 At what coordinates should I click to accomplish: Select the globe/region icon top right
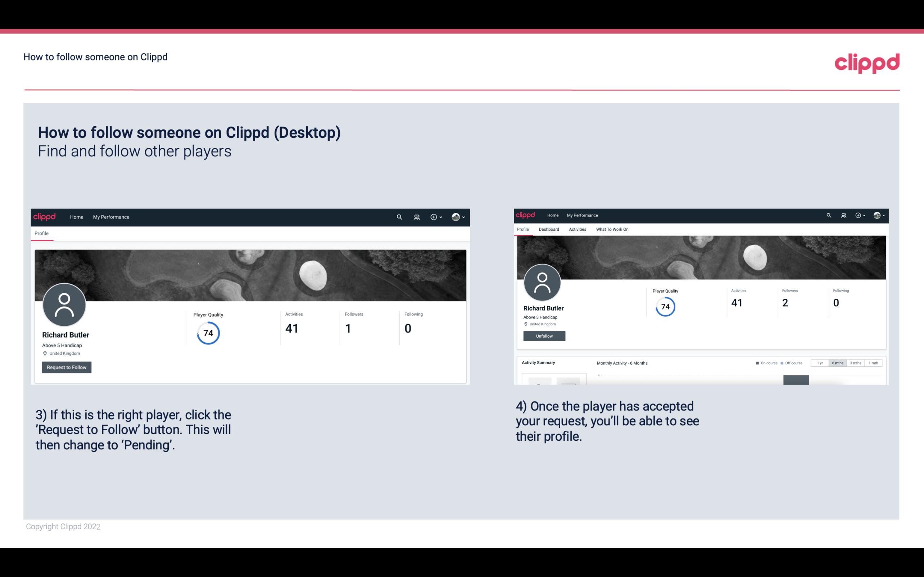point(876,215)
